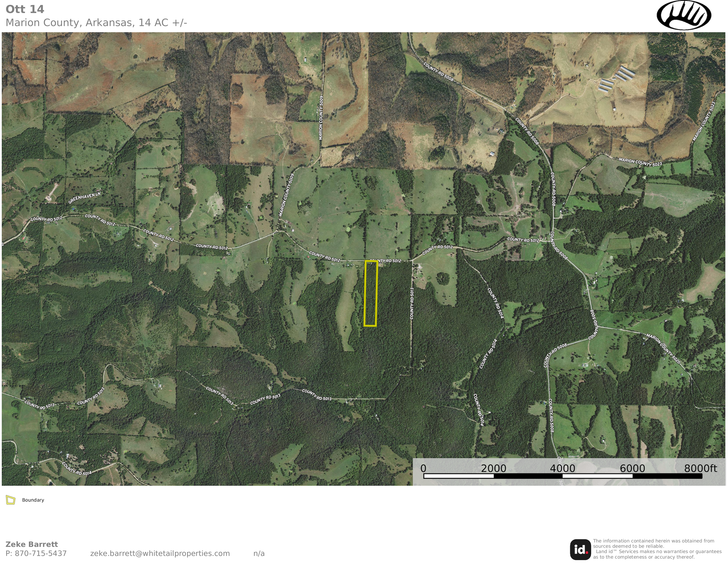Click the zeke.barrett@whitetailproperties.com email address
Image resolution: width=728 pixels, height=563 pixels.
coord(160,553)
